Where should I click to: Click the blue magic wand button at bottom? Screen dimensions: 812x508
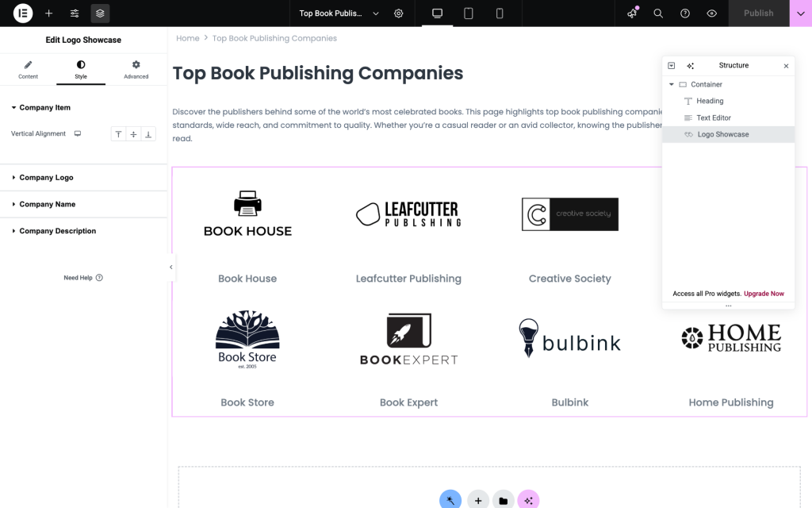tap(450, 500)
